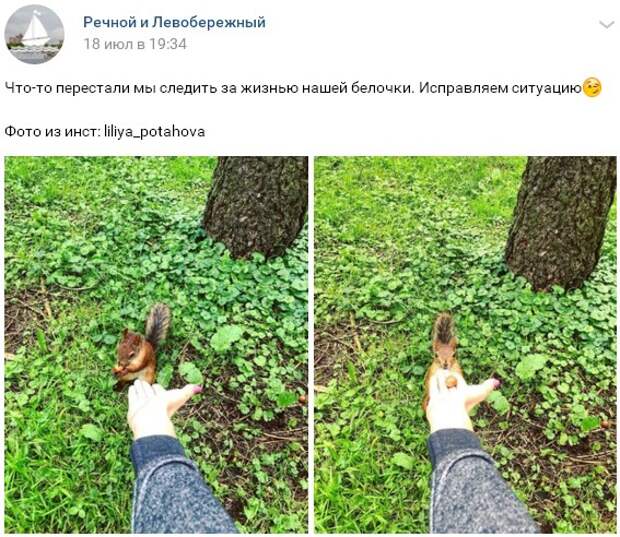Select the liliya_potahova Instagram username text
This screenshot has width=620, height=537.
pyautogui.click(x=154, y=131)
